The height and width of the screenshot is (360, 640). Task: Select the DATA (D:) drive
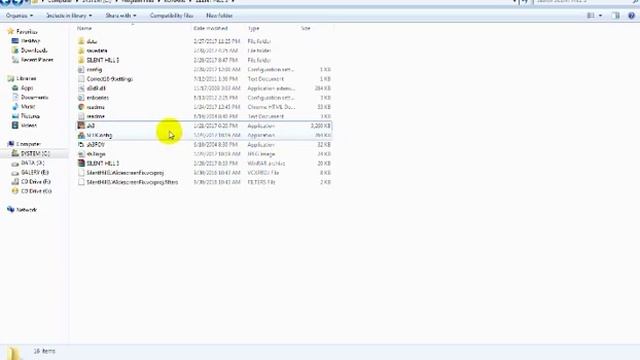[33, 163]
